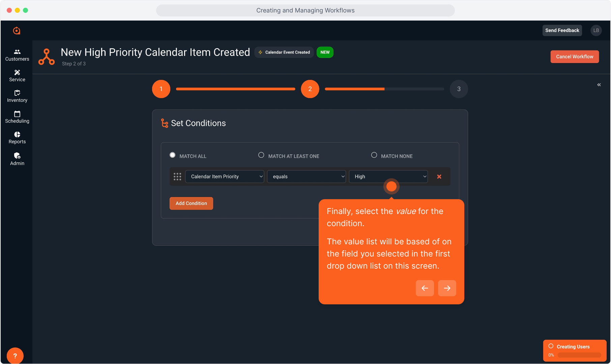Click the lightning bolt trigger icon
The height and width of the screenshot is (364, 611).
pyautogui.click(x=260, y=52)
